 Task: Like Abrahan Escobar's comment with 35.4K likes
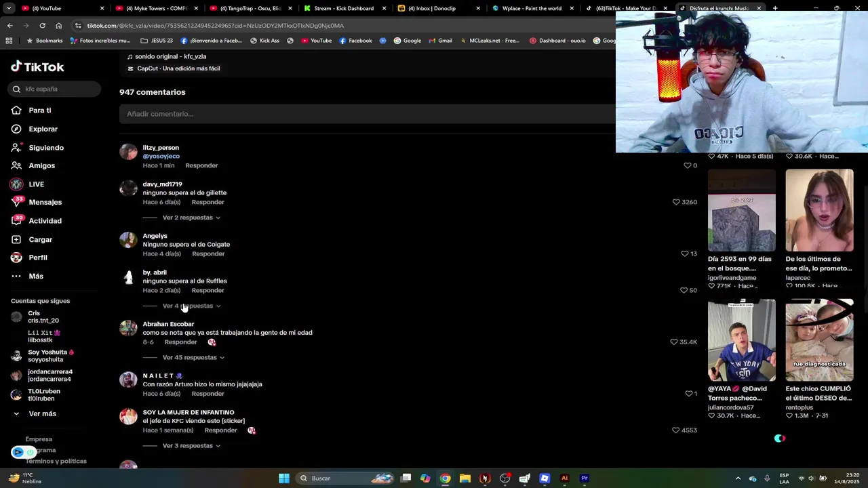674,342
